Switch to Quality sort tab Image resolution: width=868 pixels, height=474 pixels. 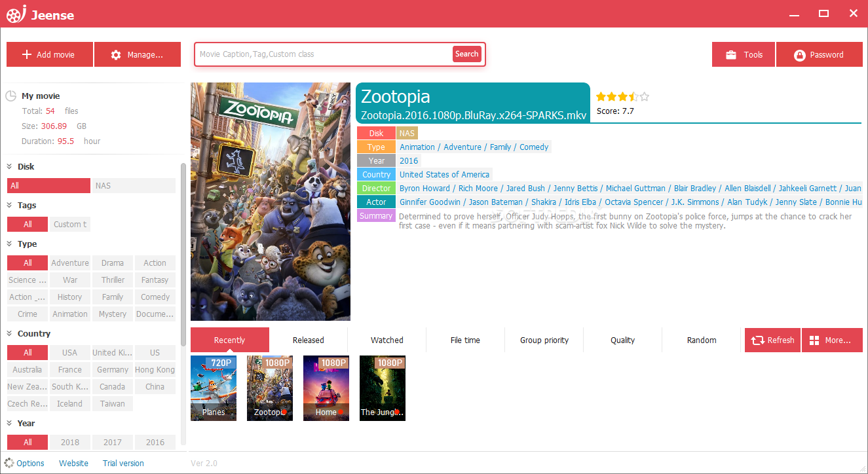623,340
